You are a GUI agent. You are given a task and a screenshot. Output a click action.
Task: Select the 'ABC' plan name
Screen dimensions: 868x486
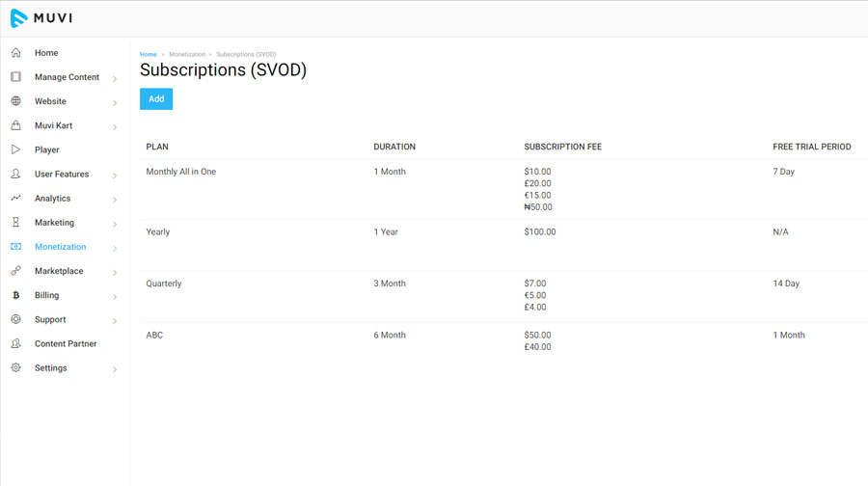coord(154,335)
